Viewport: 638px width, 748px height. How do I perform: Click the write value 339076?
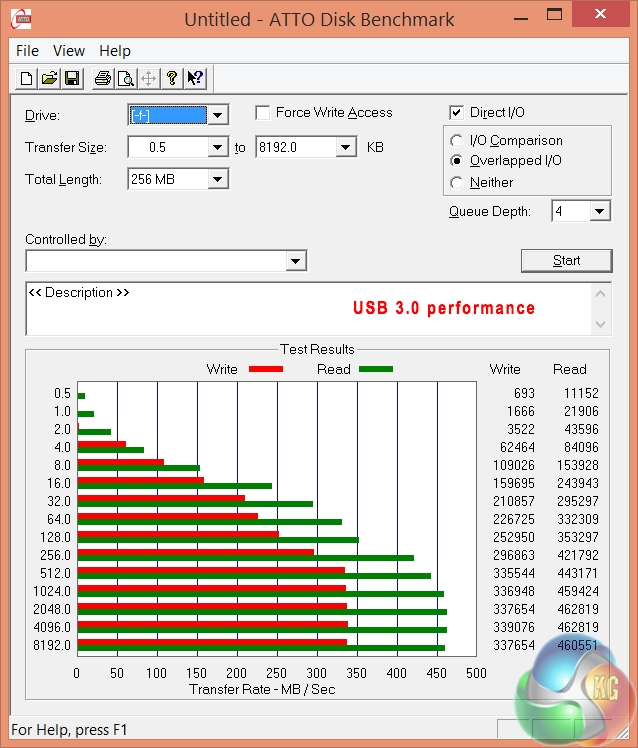[x=514, y=627]
